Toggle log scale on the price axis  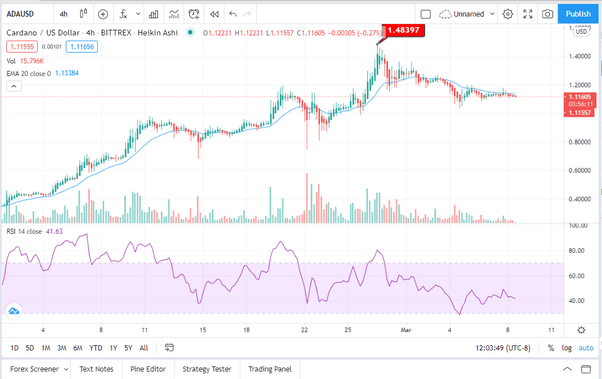[567, 348]
